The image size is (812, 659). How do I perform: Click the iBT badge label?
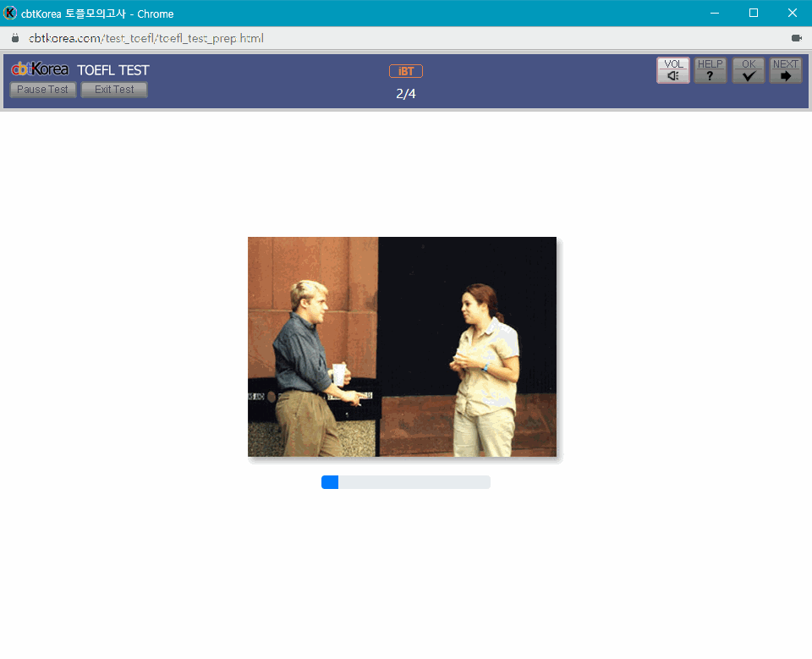(x=405, y=71)
